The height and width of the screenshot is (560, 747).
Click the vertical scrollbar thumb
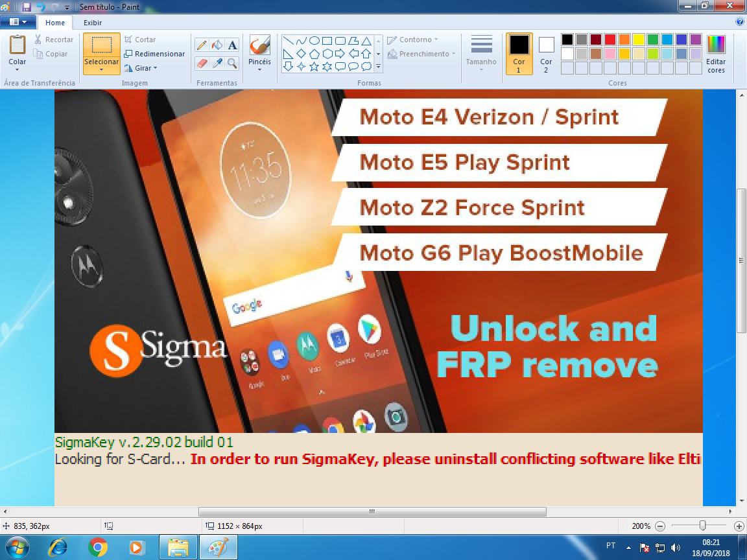[741, 261]
